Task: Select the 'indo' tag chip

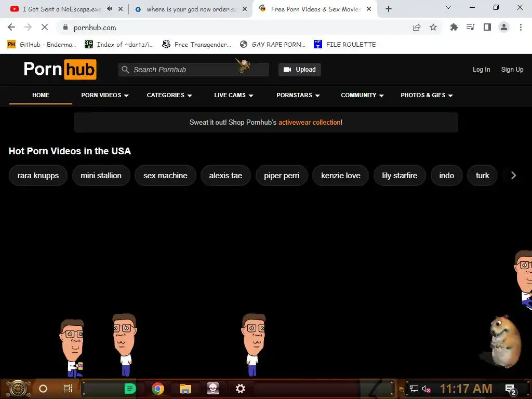Action: (x=446, y=176)
